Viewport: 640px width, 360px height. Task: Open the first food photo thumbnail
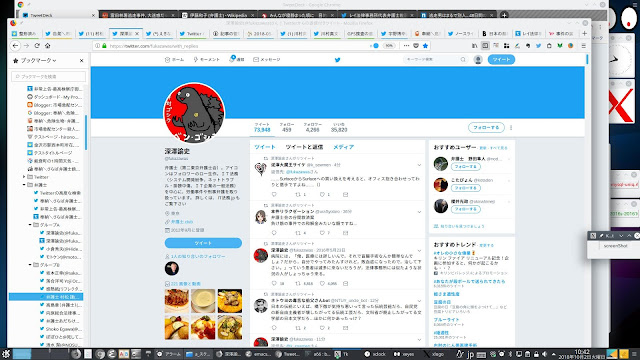177,301
